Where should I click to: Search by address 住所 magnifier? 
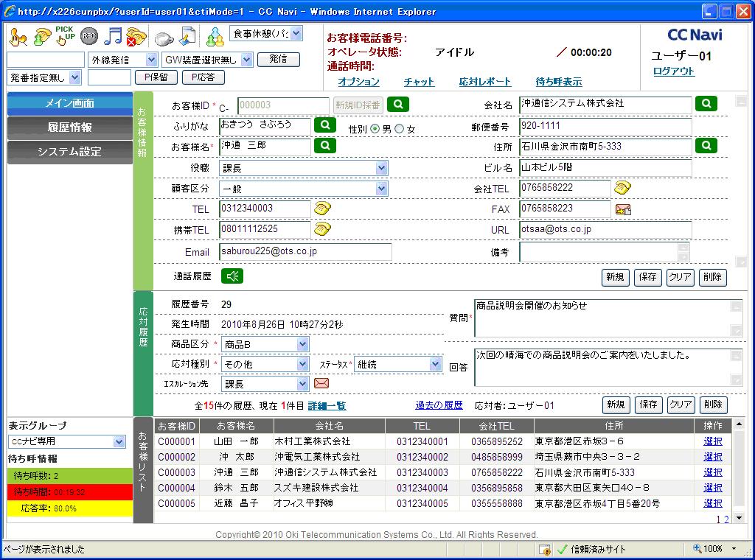(706, 146)
